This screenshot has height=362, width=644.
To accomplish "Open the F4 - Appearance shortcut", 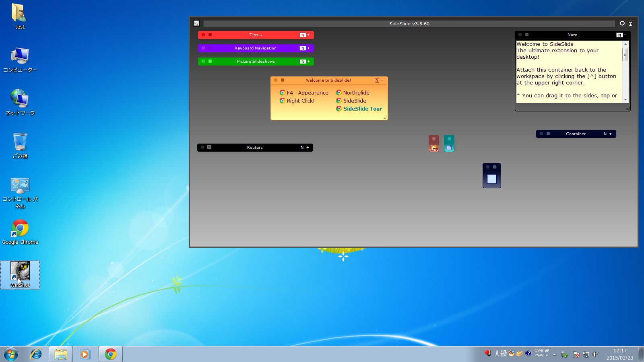I will click(x=304, y=93).
